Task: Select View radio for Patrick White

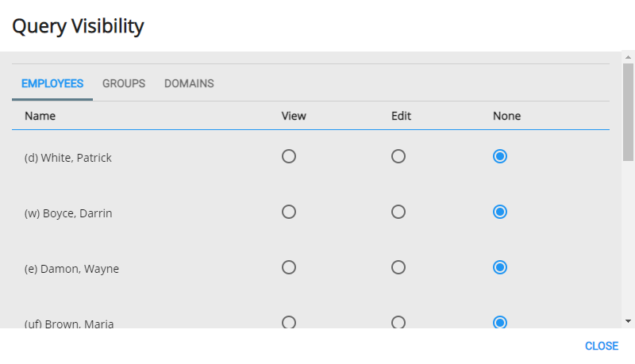Action: 289,156
